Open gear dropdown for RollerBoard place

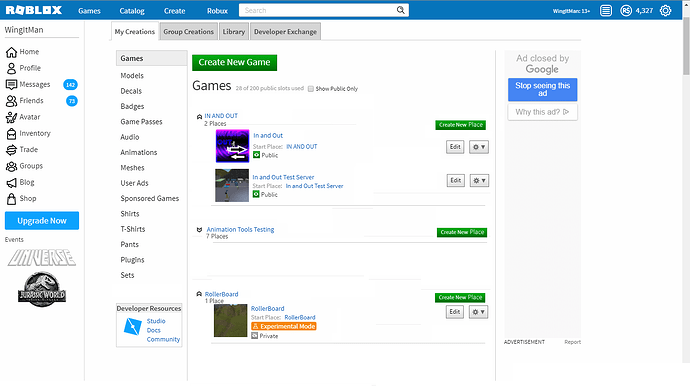(x=478, y=312)
